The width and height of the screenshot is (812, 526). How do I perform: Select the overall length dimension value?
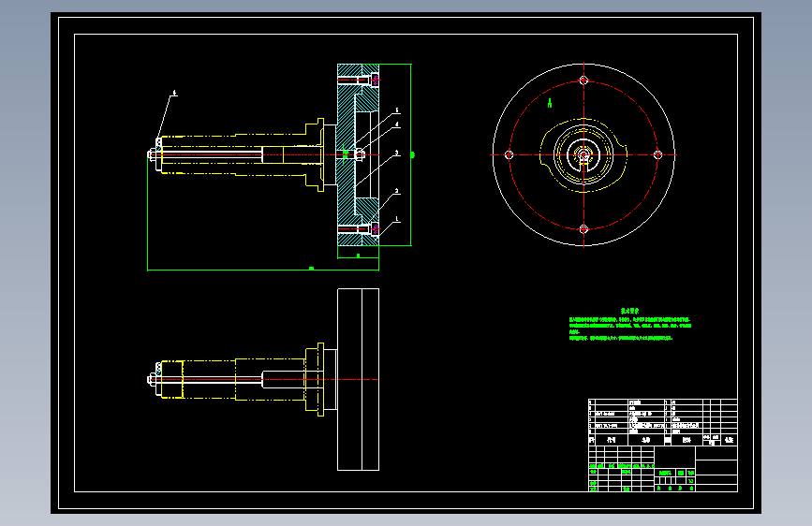[x=311, y=269]
